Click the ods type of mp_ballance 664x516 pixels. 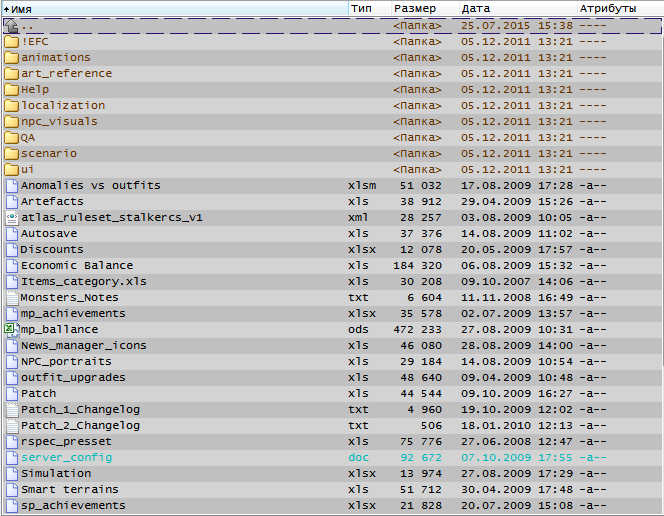[358, 330]
